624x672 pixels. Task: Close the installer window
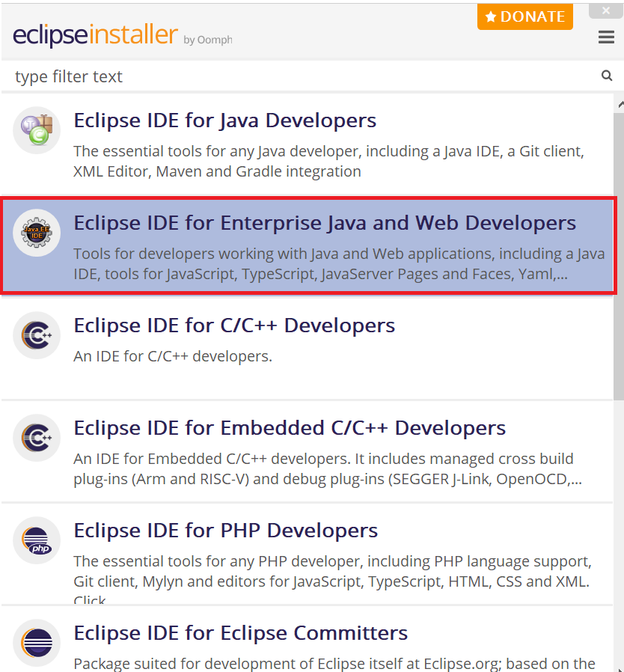(606, 10)
